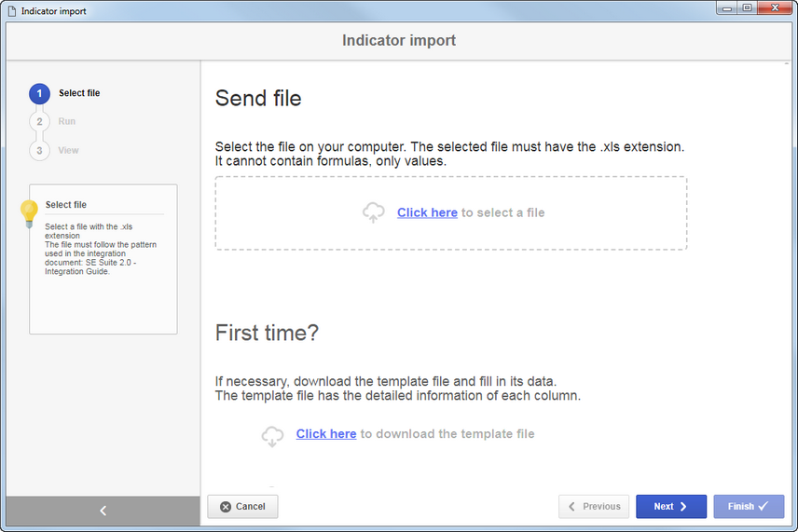Click the Cancel button
The image size is (798, 532).
click(242, 507)
